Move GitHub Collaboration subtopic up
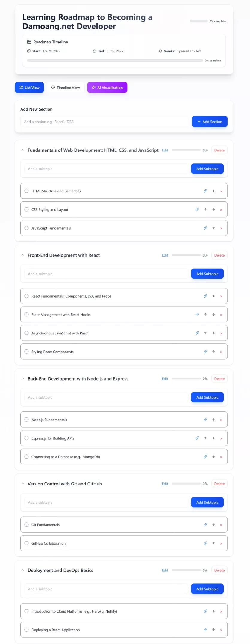Screen dimensions: 250x644 tap(213, 543)
